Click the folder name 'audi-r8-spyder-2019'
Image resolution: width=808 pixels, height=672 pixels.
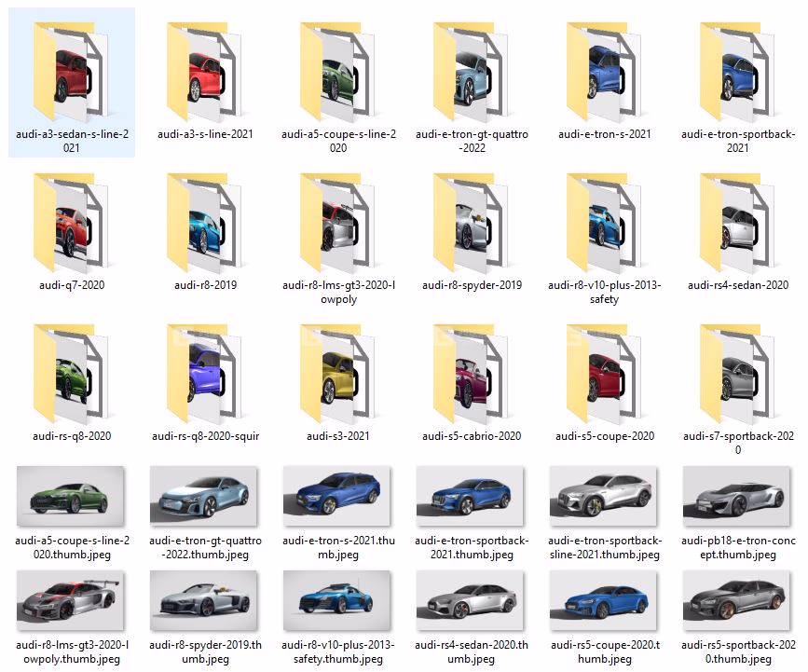pyautogui.click(x=472, y=285)
